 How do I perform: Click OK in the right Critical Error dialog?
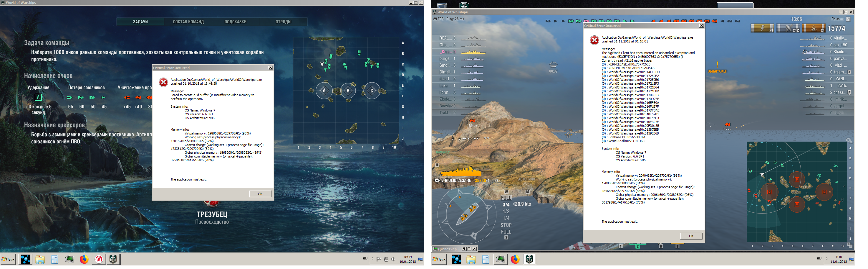click(691, 236)
